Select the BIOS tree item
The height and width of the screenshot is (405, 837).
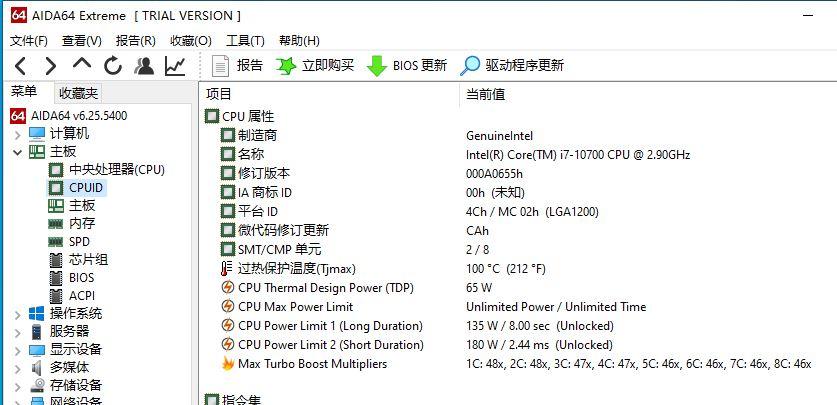[71, 277]
